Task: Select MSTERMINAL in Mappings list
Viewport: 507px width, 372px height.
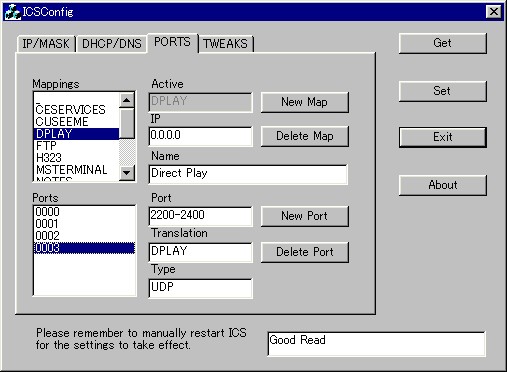Action: 76,170
